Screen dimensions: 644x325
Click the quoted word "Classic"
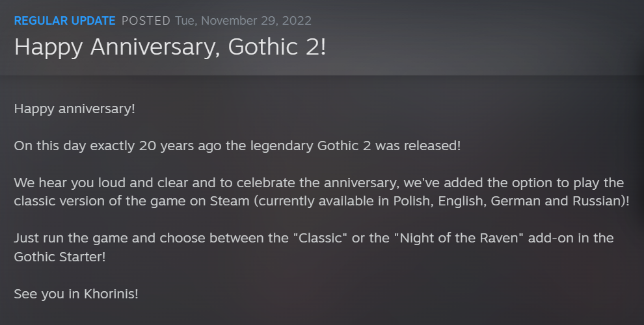click(320, 238)
